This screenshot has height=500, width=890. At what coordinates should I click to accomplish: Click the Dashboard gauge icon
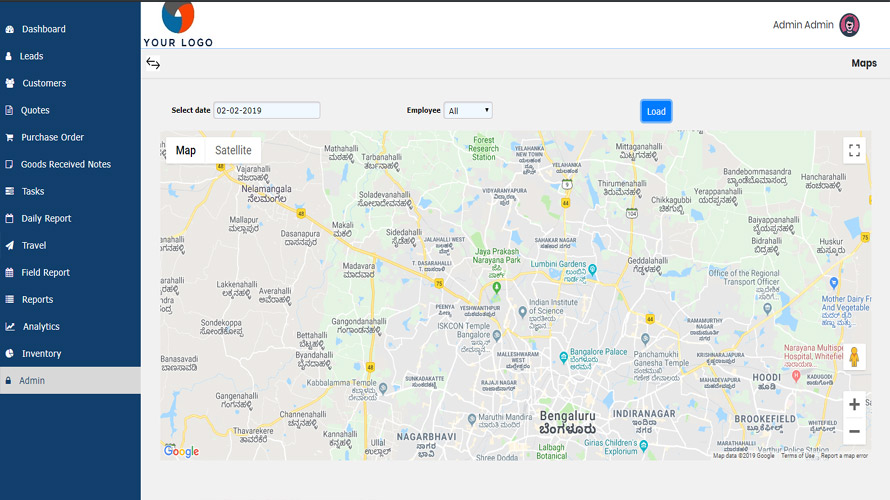[10, 29]
